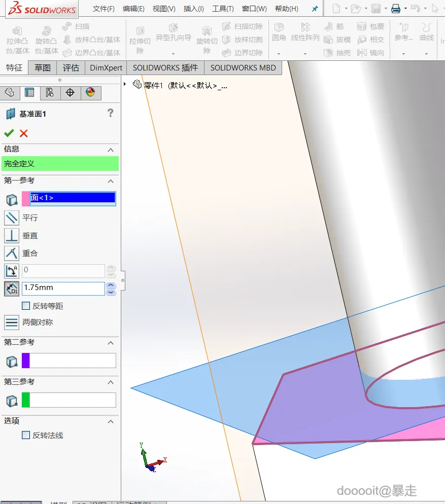Open the PropertyManager tab icon

pyautogui.click(x=29, y=93)
